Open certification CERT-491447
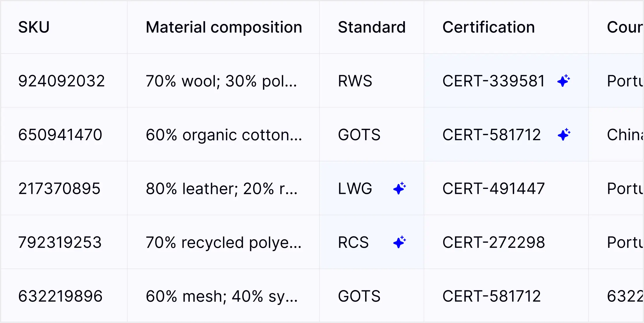The width and height of the screenshot is (644, 323). tap(493, 189)
